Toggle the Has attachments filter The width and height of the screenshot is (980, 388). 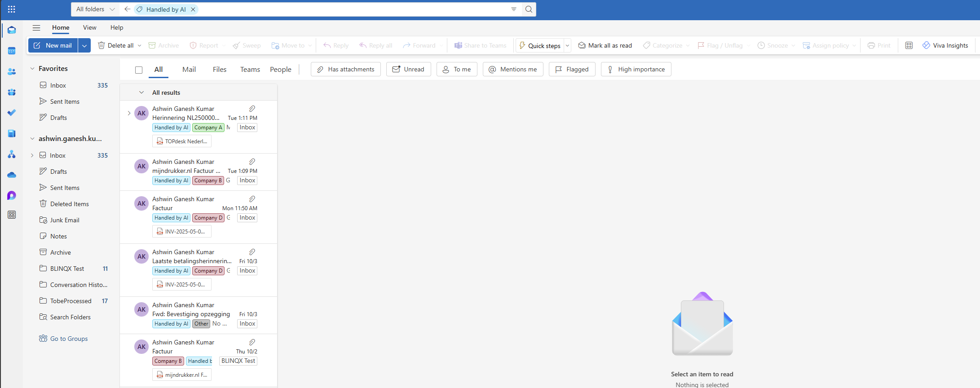point(346,69)
